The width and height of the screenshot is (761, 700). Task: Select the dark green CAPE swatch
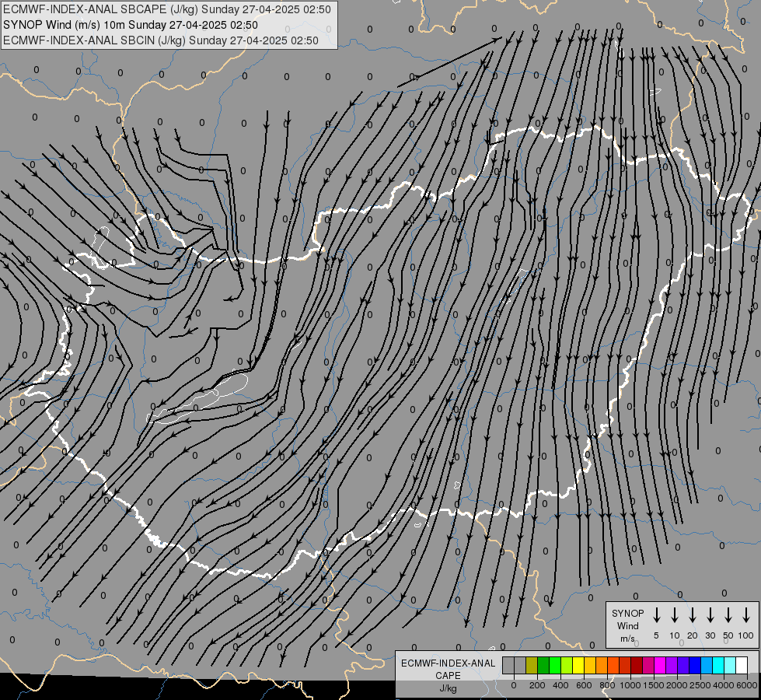[543, 665]
